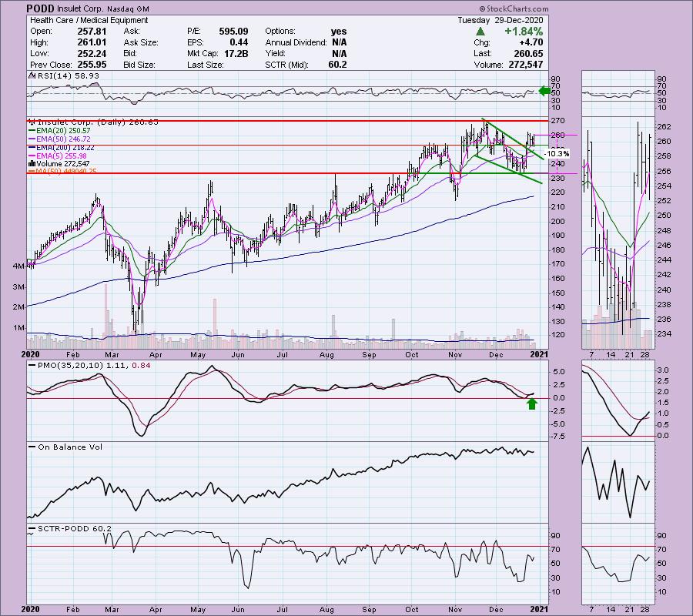This screenshot has width=693, height=616.
Task: Open the zoomed recent price thumbnail chart
Action: point(618,233)
